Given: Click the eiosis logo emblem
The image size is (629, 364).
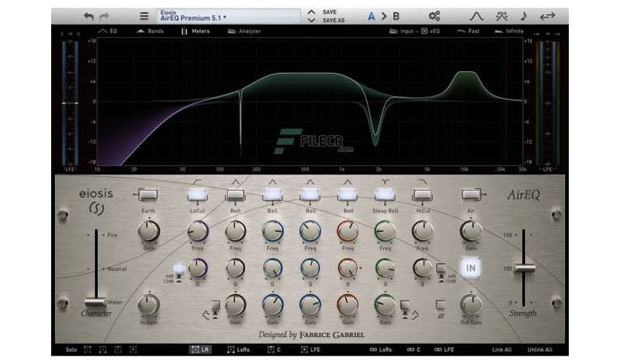Looking at the screenshot, I should click(96, 208).
